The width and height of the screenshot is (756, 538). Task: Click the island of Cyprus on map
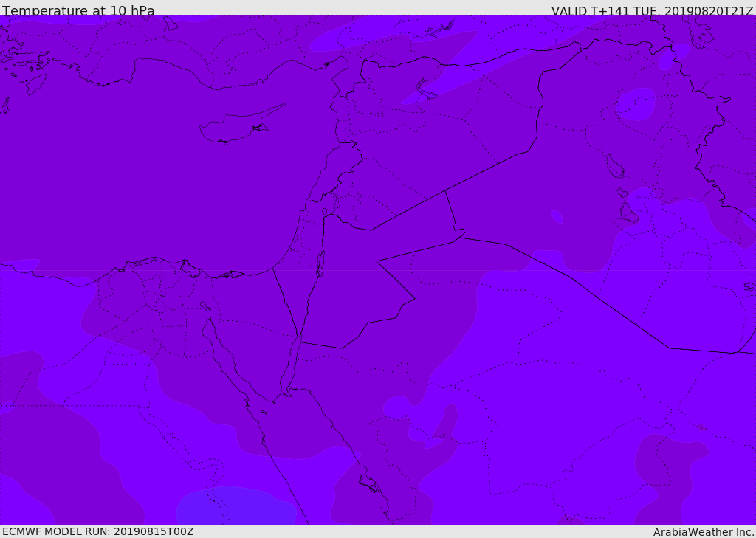(243, 124)
